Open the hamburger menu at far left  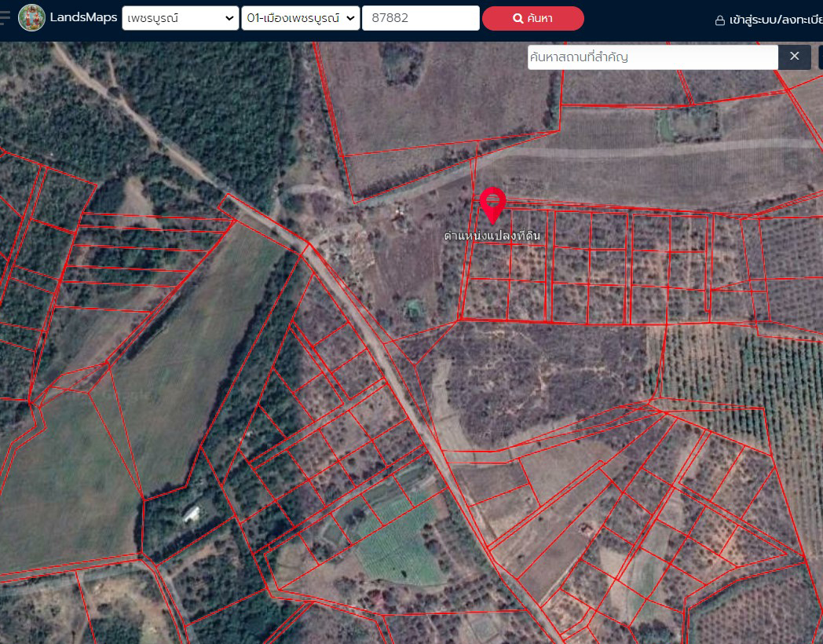click(5, 18)
